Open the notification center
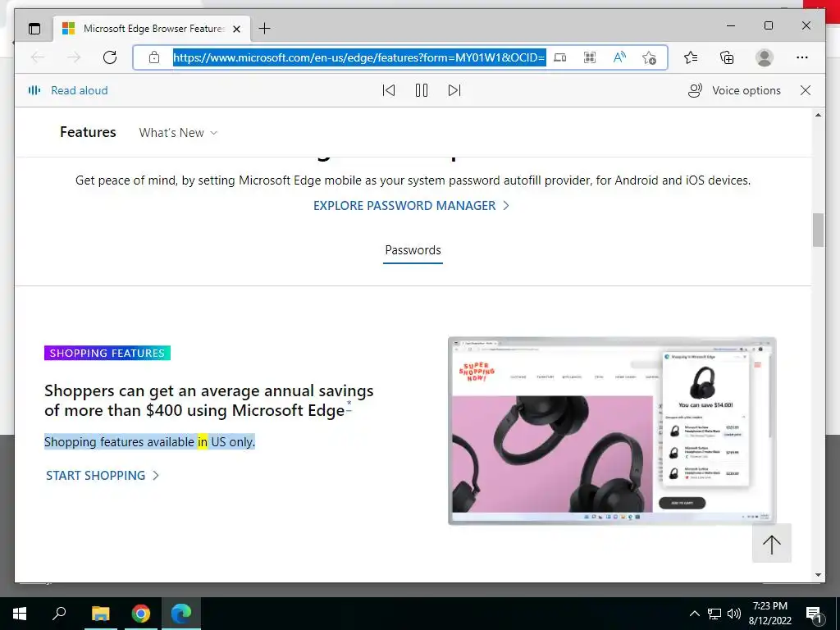 pos(815,614)
